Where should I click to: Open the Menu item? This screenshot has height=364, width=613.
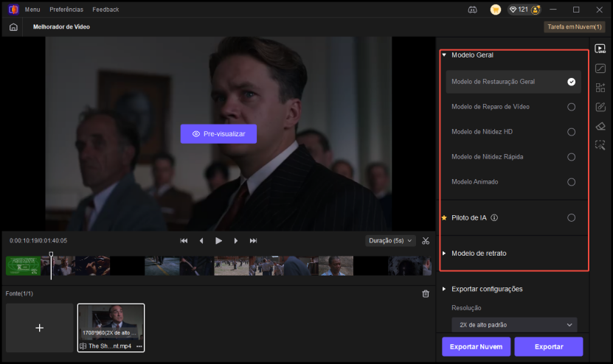click(x=32, y=10)
